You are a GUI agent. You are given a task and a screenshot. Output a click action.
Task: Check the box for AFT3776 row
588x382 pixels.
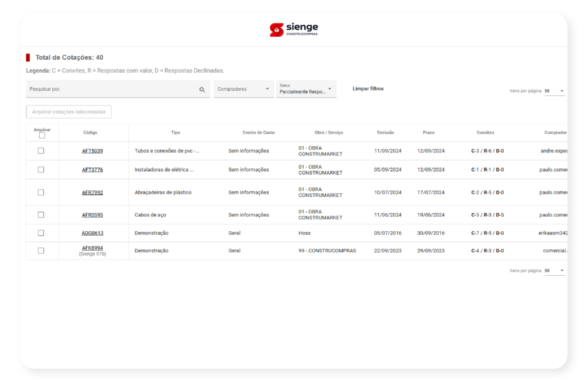(x=41, y=170)
